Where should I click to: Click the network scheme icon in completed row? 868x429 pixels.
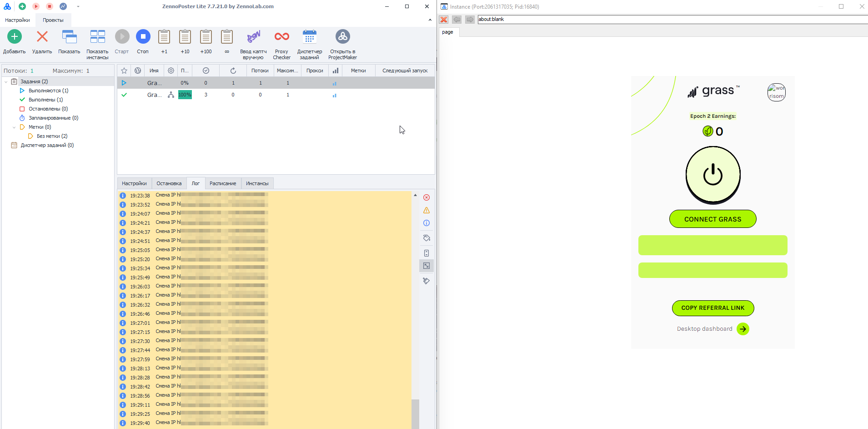(171, 95)
